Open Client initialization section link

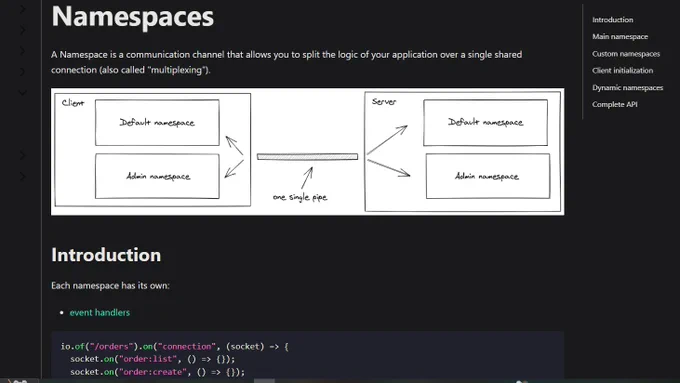(622, 71)
